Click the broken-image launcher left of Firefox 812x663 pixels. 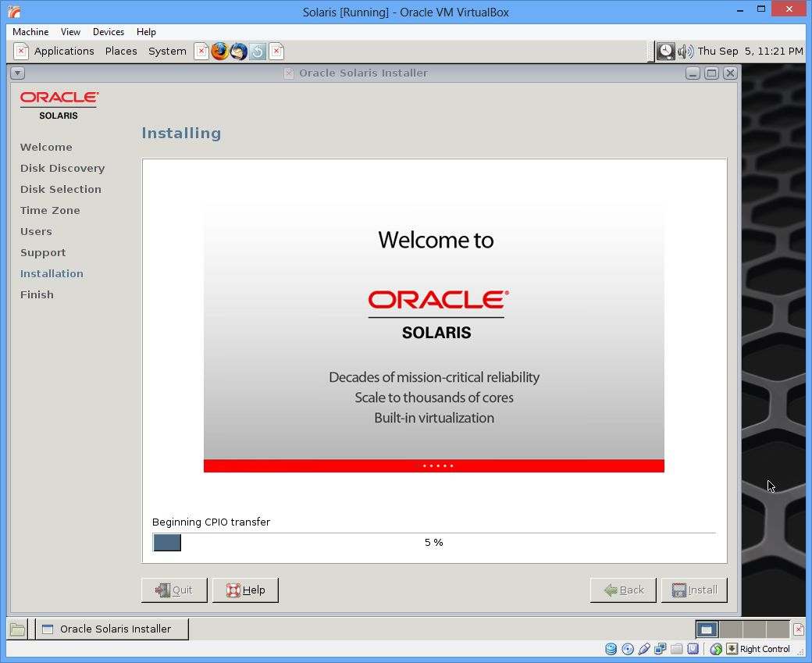tap(201, 52)
